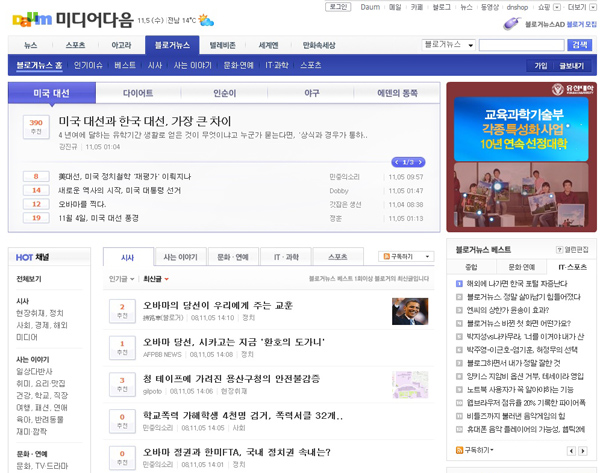This screenshot has width=600, height=473.
Task: Open best post 노트북 사용자가 꼭 알아야하는 기능
Action: click(x=520, y=390)
